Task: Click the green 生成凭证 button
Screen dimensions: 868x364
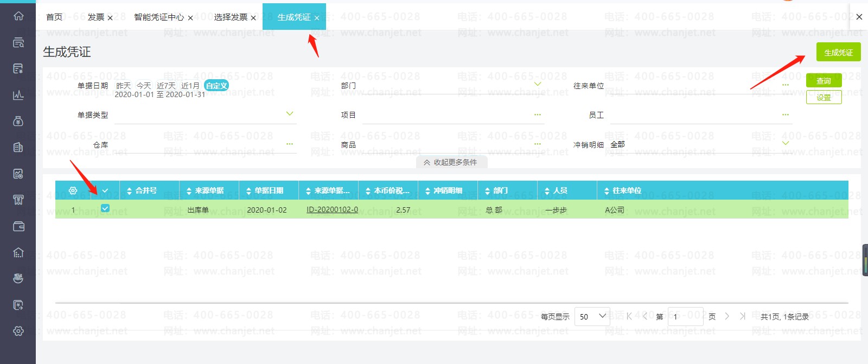Action: 838,52
